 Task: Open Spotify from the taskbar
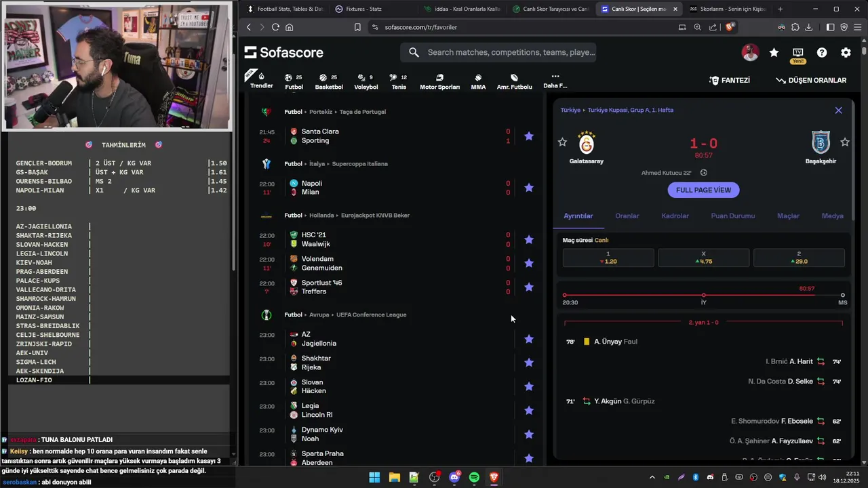(x=474, y=478)
